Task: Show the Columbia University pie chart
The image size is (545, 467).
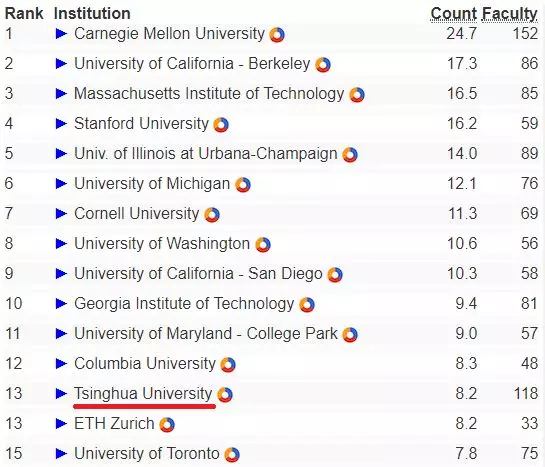Action: (228, 365)
